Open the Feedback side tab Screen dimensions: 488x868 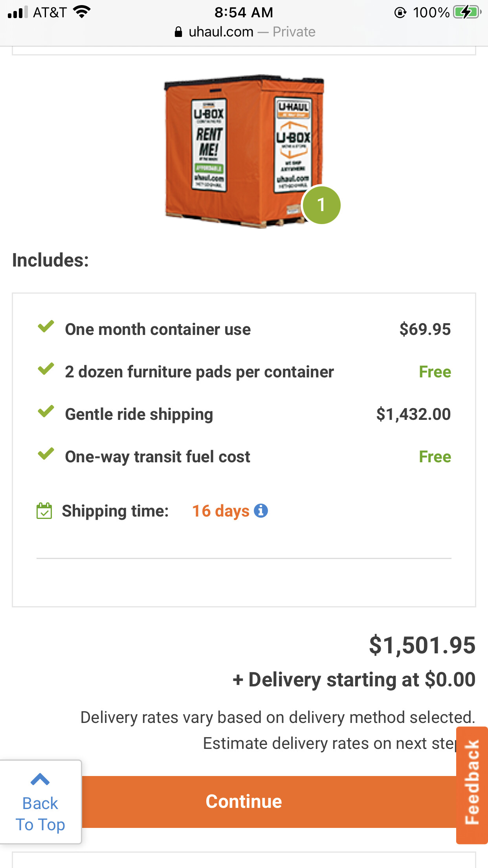(x=472, y=785)
